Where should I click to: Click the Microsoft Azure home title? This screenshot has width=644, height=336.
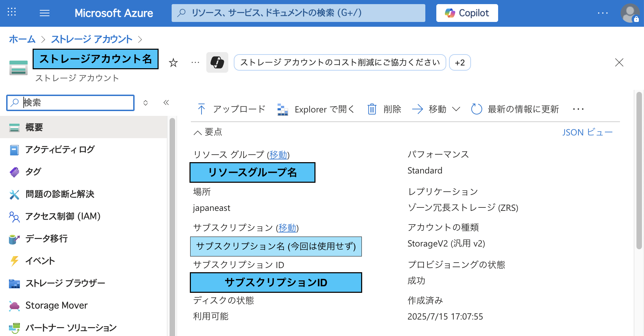coord(114,13)
